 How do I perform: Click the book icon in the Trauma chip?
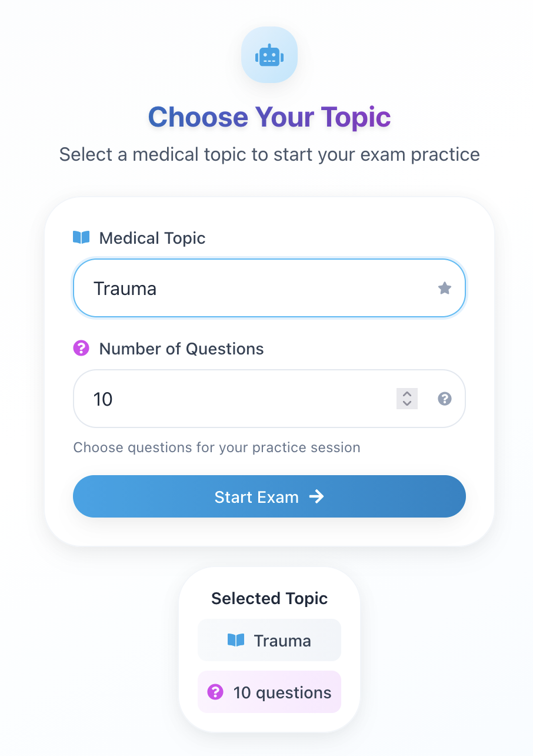(x=236, y=641)
